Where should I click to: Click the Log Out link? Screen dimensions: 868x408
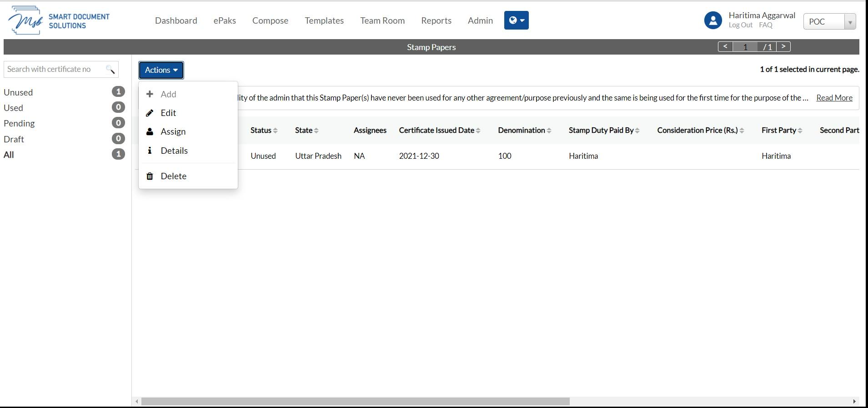740,25
